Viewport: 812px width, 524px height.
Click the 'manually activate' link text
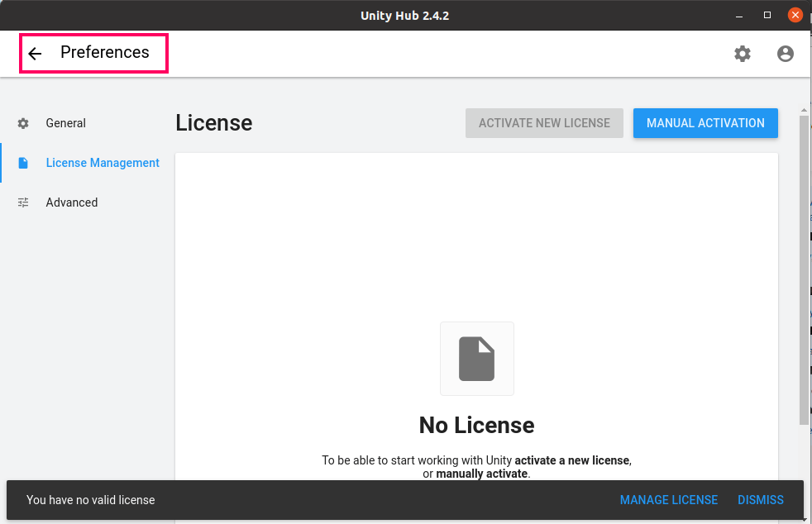pos(481,474)
